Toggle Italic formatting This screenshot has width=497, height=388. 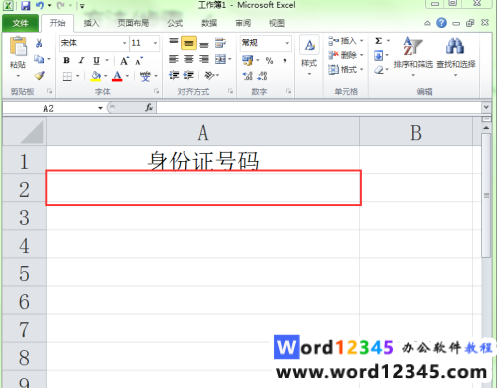(81, 60)
